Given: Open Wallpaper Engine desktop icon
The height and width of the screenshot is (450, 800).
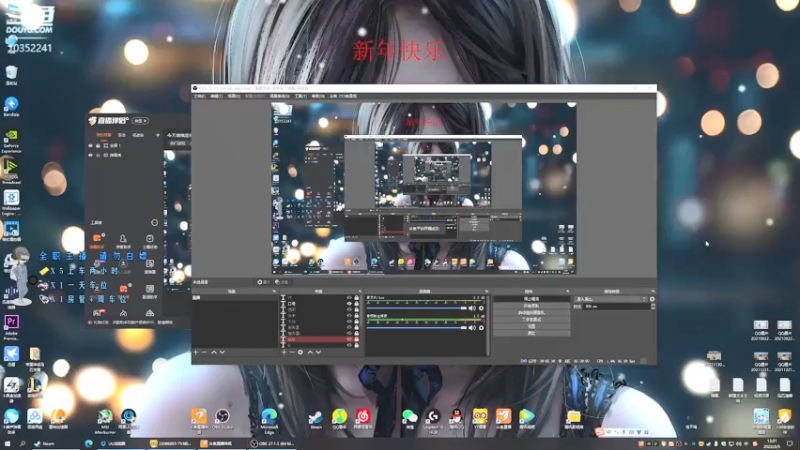Looking at the screenshot, I should tap(11, 203).
